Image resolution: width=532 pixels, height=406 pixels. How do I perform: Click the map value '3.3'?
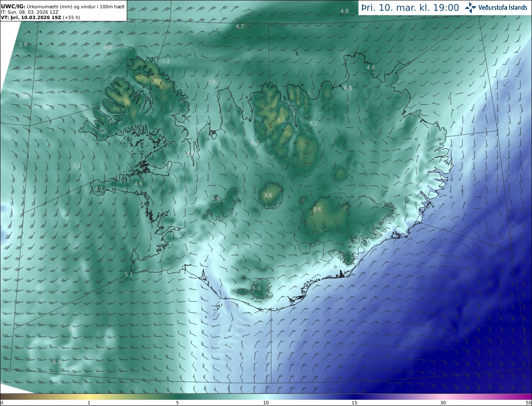pyautogui.click(x=281, y=120)
